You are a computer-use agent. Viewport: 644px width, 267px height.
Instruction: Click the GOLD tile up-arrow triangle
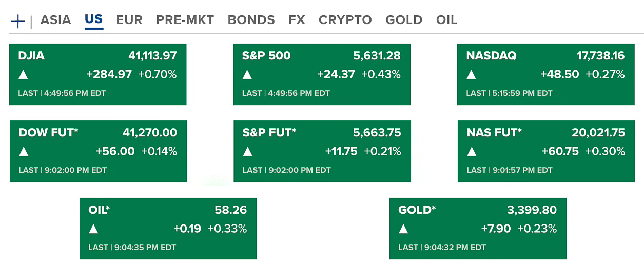pos(403,229)
